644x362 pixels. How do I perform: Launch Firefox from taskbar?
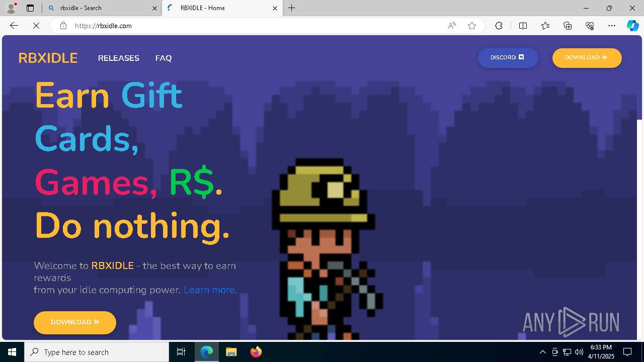click(256, 352)
